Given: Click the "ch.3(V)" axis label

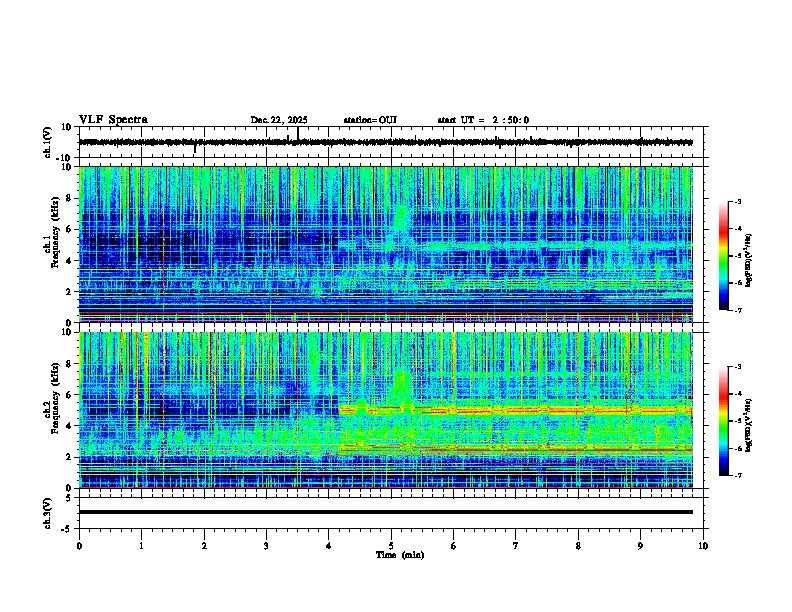Looking at the screenshot, I should coord(48,513).
